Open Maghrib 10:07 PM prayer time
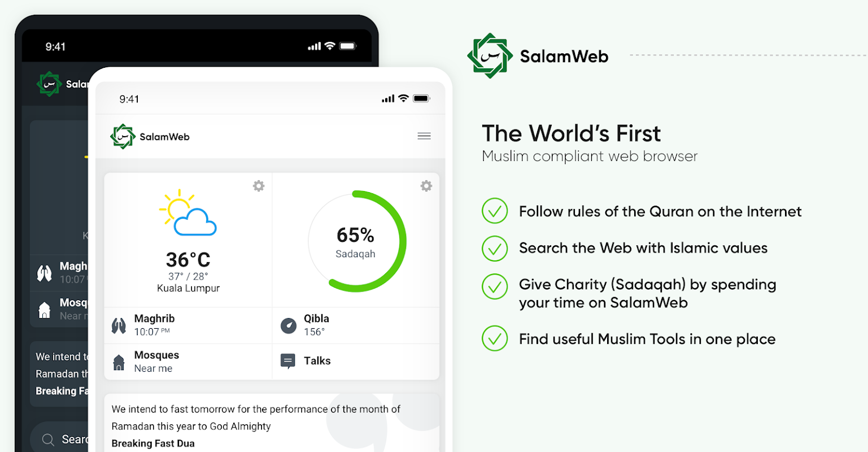This screenshot has width=868, height=452. (x=154, y=325)
